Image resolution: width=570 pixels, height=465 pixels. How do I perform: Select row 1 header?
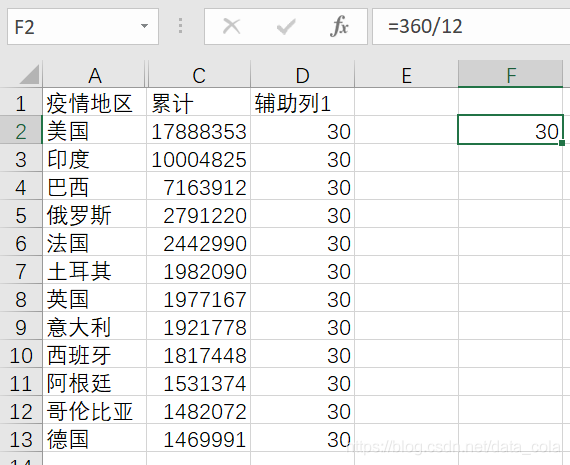pos(21,102)
